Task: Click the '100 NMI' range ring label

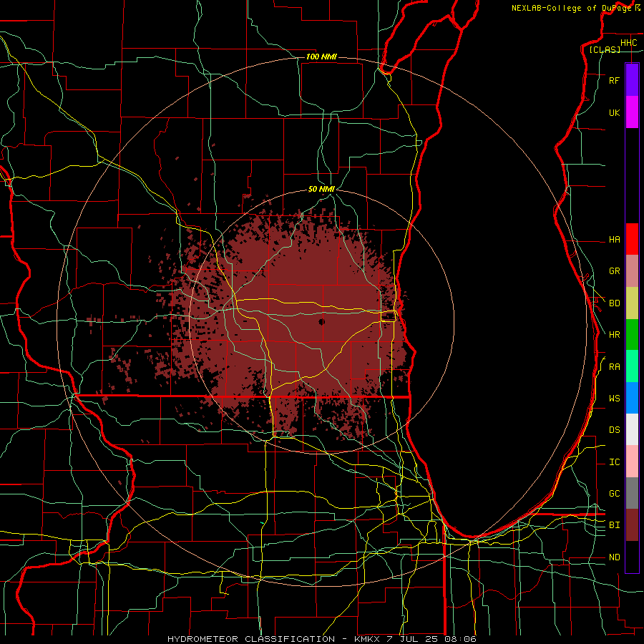Action: 321,57
